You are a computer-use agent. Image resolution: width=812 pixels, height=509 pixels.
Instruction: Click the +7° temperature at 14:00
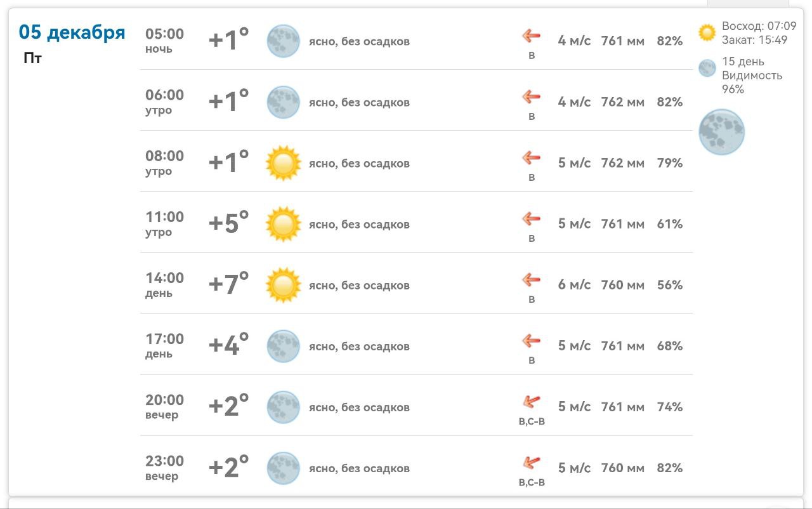pyautogui.click(x=228, y=284)
